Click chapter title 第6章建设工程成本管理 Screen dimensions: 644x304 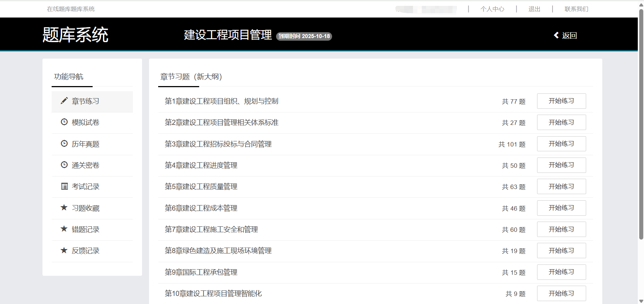[x=201, y=208]
